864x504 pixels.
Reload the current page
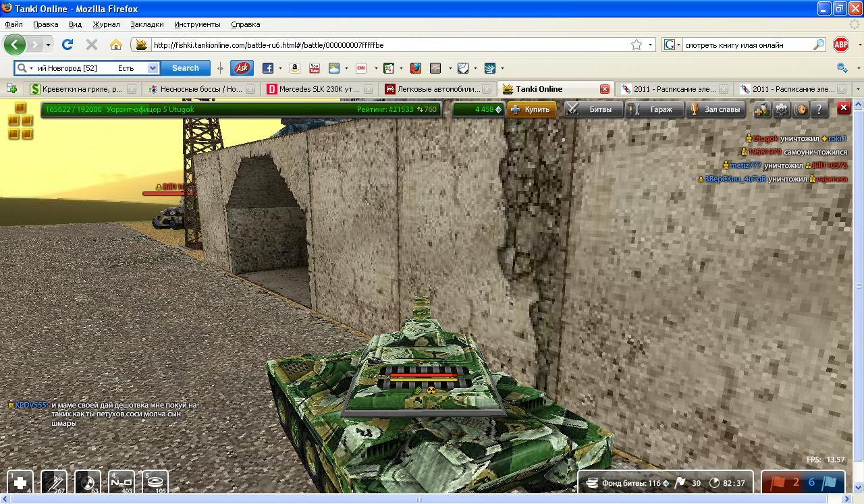[67, 45]
